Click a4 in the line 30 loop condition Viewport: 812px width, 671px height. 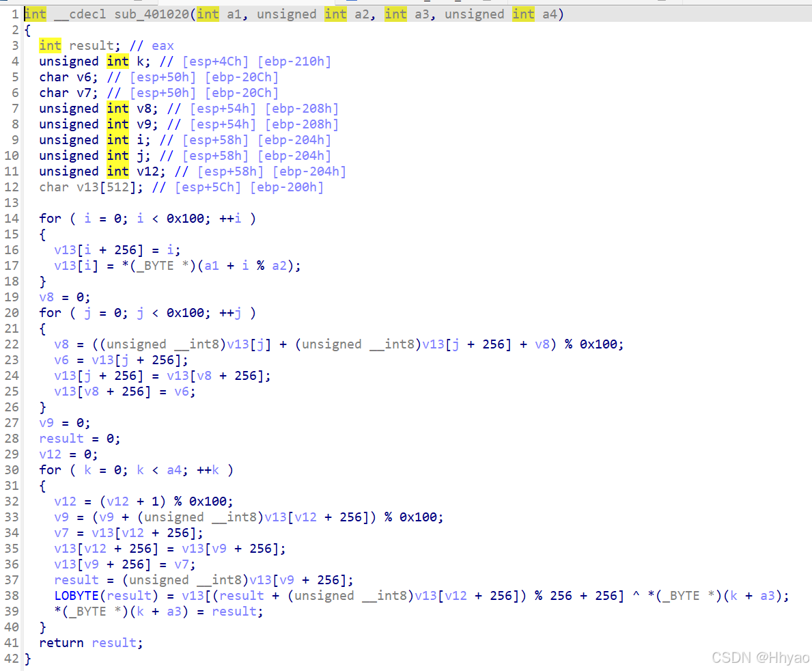174,470
